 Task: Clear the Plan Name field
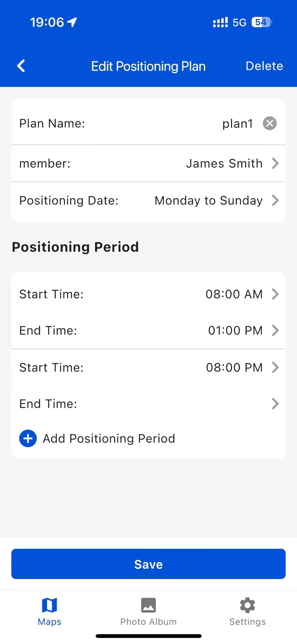[x=270, y=123]
